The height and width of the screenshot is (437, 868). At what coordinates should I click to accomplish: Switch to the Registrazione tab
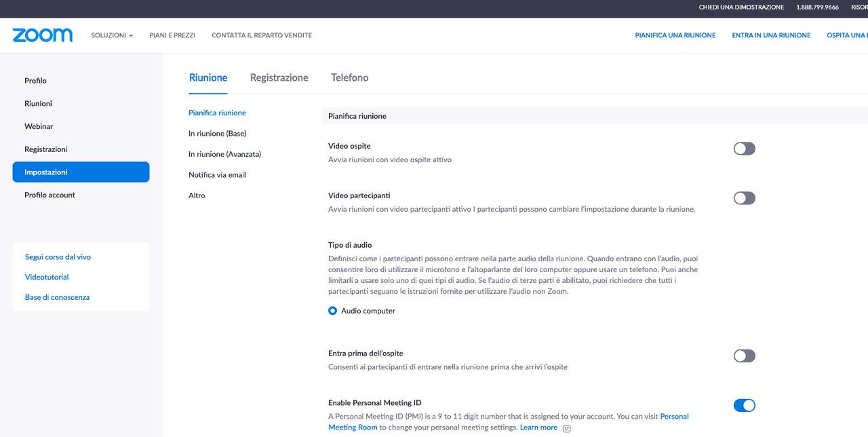(x=279, y=77)
